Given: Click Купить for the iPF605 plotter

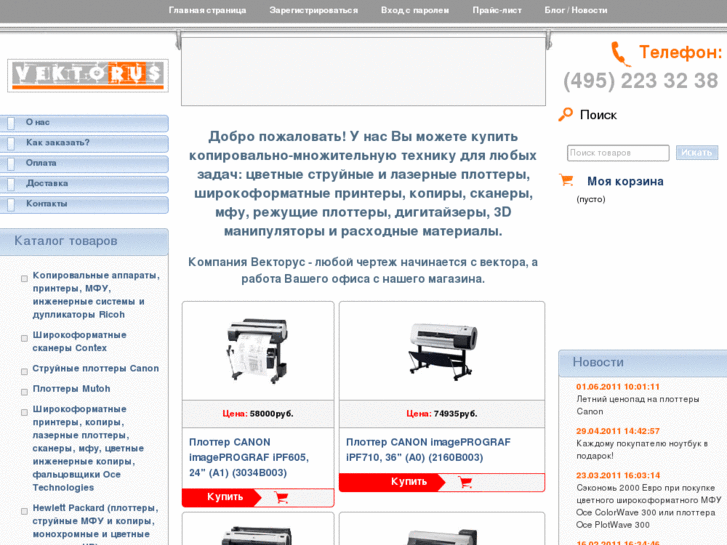Looking at the screenshot, I should 225,497.
